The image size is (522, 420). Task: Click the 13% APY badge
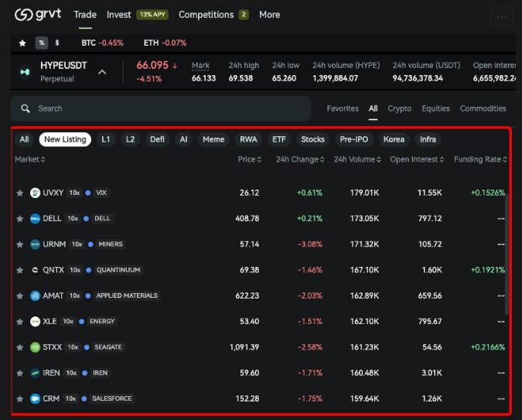(152, 15)
